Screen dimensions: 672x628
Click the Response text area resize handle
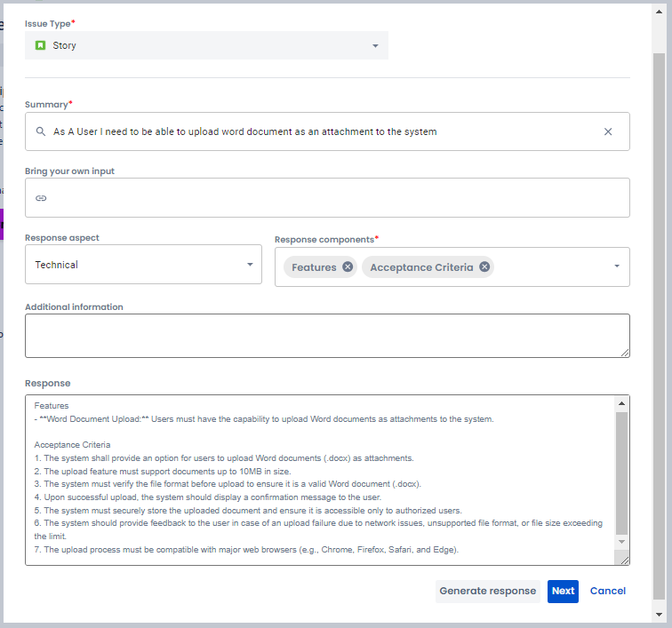624,560
